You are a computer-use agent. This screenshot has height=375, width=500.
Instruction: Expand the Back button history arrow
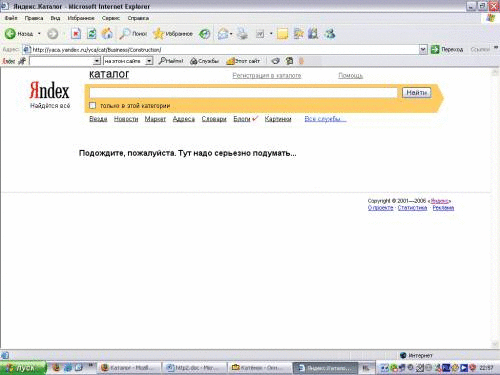39,34
